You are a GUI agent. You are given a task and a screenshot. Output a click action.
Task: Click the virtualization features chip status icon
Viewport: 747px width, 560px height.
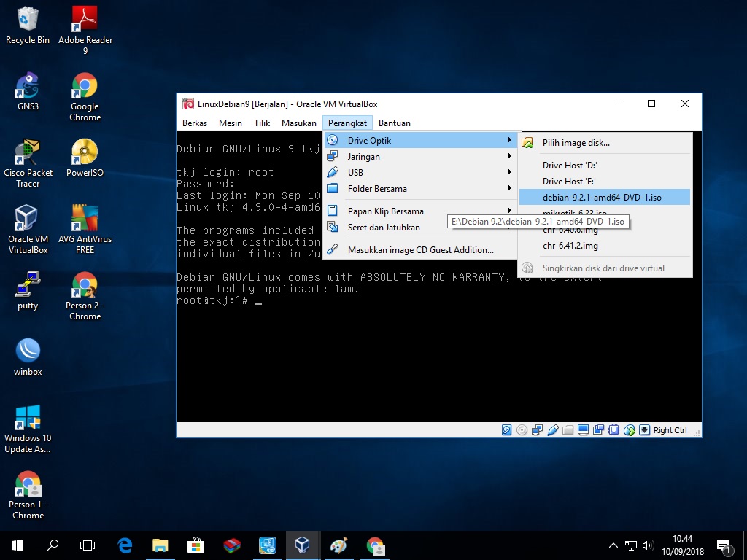(x=614, y=430)
